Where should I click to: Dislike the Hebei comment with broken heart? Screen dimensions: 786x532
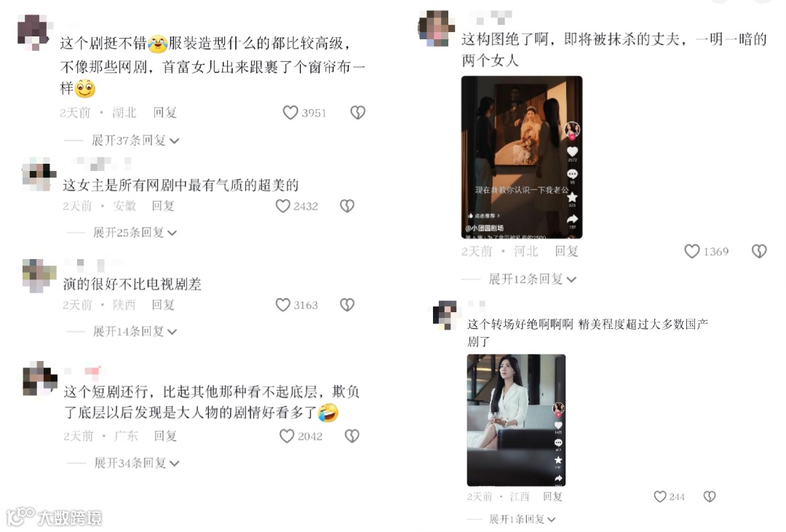coord(759,251)
